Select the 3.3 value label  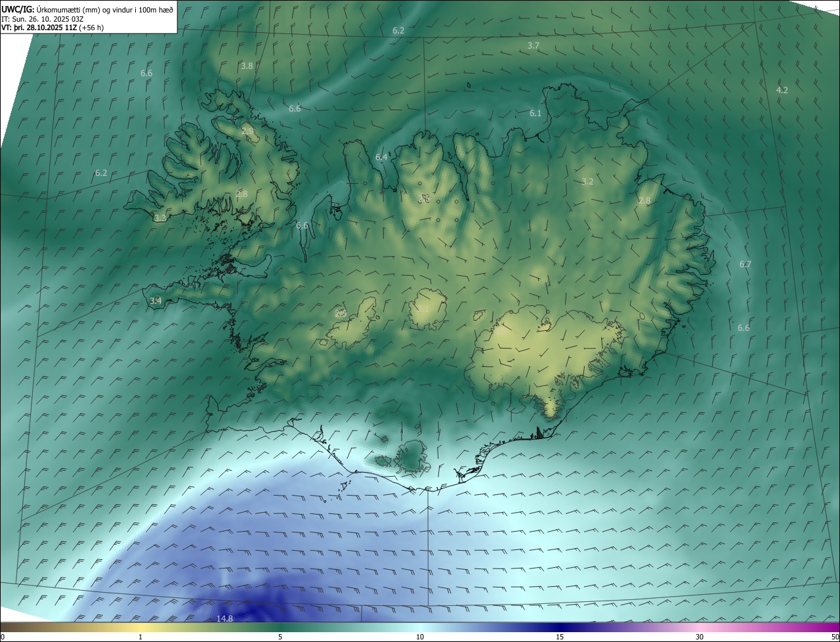click(160, 218)
